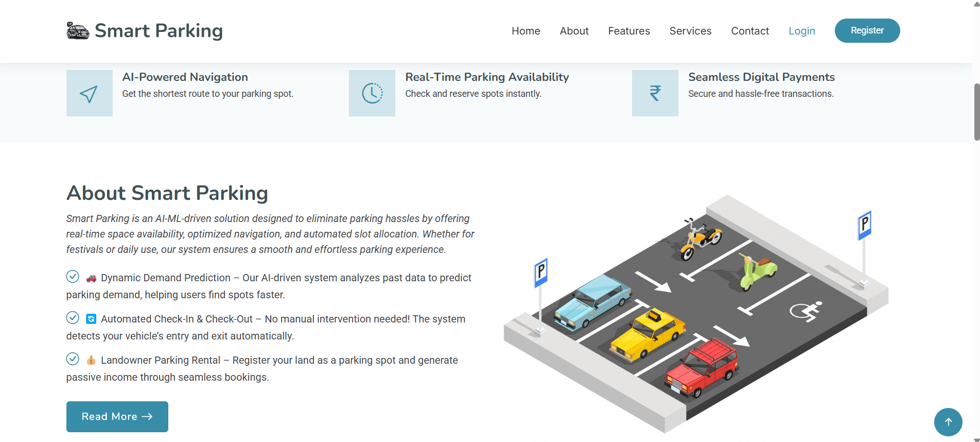This screenshot has width=980, height=442.
Task: Click the Real-Time Parking Availability clock icon
Action: (372, 93)
